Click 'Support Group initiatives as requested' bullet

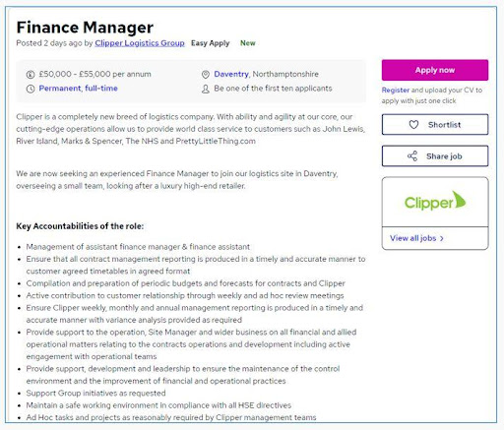point(95,393)
